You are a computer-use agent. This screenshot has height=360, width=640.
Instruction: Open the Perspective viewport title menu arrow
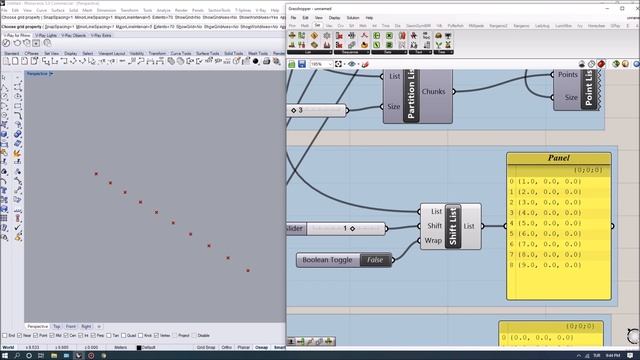pyautogui.click(x=51, y=74)
